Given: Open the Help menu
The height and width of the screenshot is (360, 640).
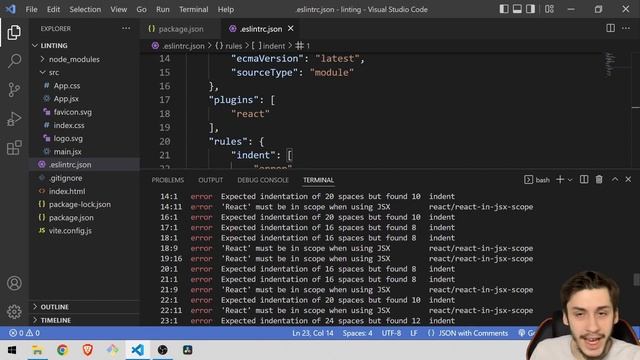Looking at the screenshot, I should 226,9.
